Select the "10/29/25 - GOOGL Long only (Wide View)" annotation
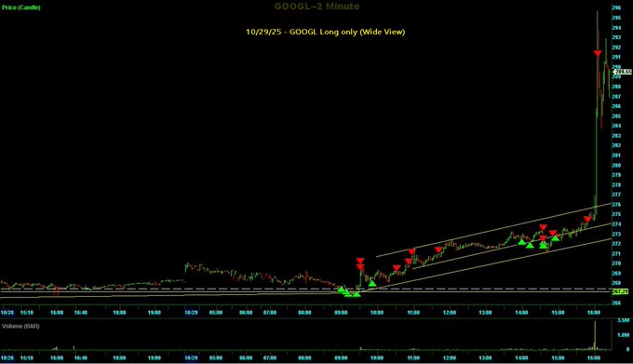633x364 pixels. click(326, 32)
